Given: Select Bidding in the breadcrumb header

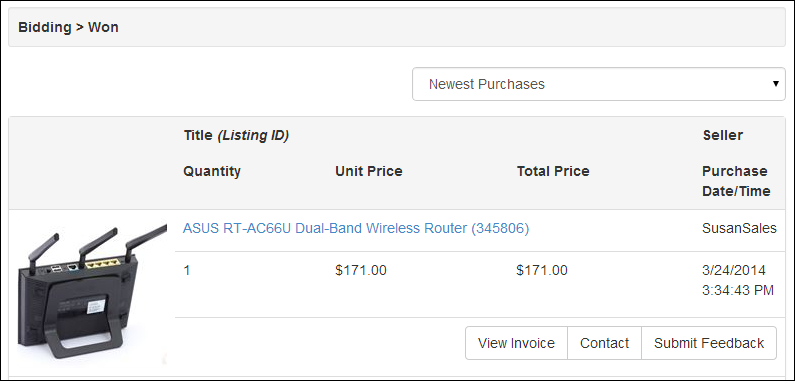Looking at the screenshot, I should point(45,27).
